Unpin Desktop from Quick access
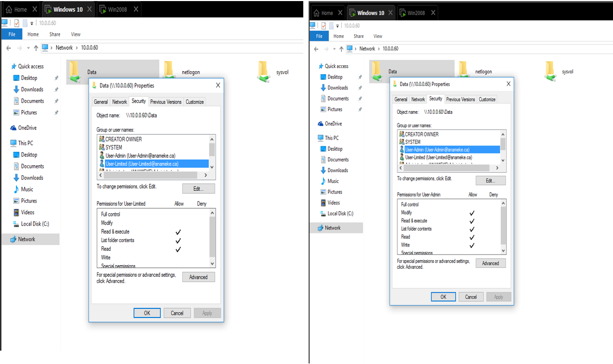The image size is (613, 364). (55, 78)
